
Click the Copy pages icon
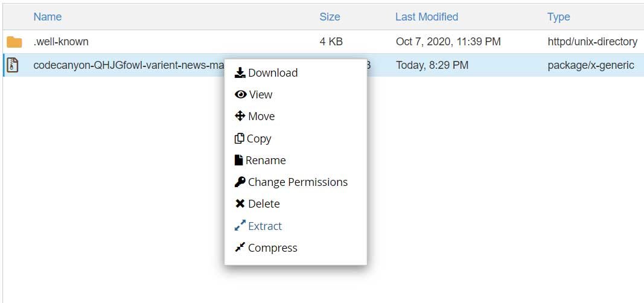(239, 138)
